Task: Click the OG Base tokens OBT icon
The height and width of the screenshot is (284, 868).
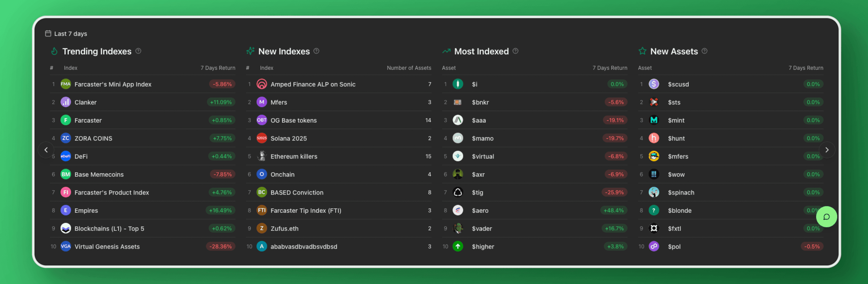Action: click(x=262, y=120)
